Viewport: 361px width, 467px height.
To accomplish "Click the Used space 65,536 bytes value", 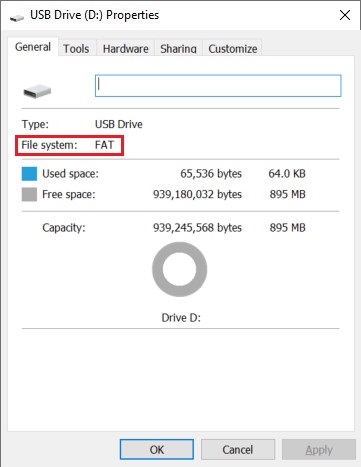I will [211, 174].
